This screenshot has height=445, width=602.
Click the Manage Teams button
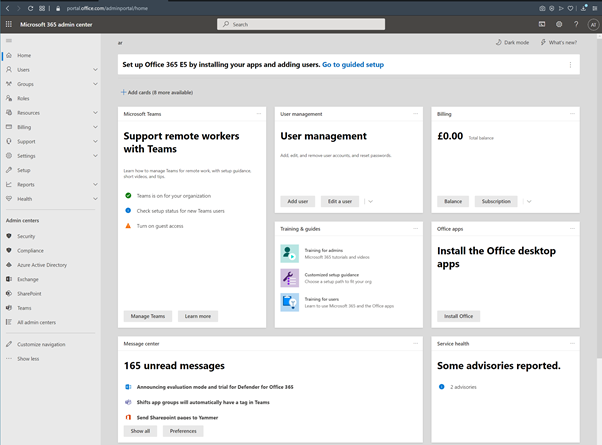(148, 316)
